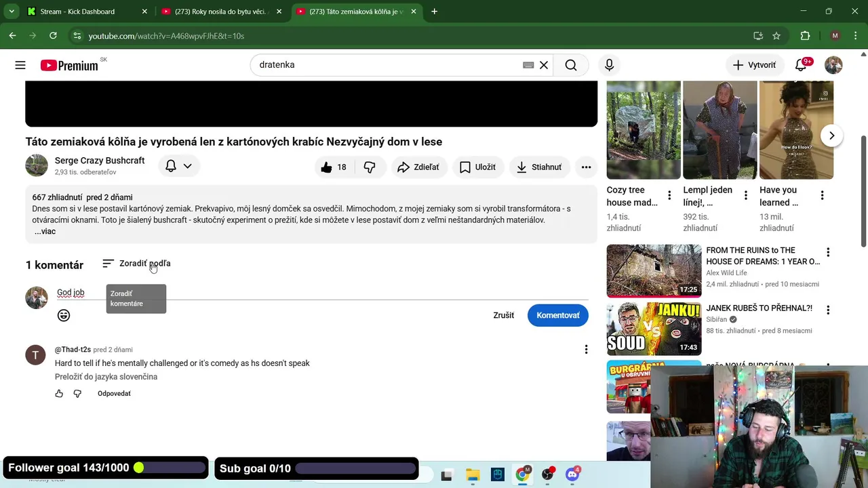Open options for Cozy tree house short
This screenshot has height=488, width=868.
click(669, 196)
